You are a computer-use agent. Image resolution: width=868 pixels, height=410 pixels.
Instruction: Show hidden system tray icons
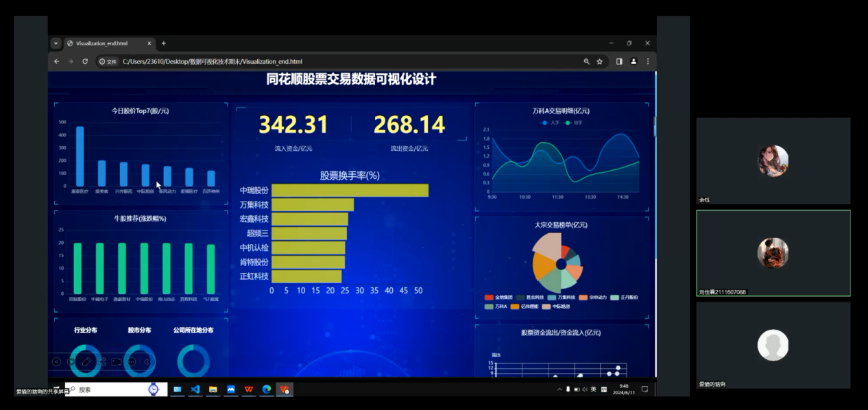click(x=560, y=389)
